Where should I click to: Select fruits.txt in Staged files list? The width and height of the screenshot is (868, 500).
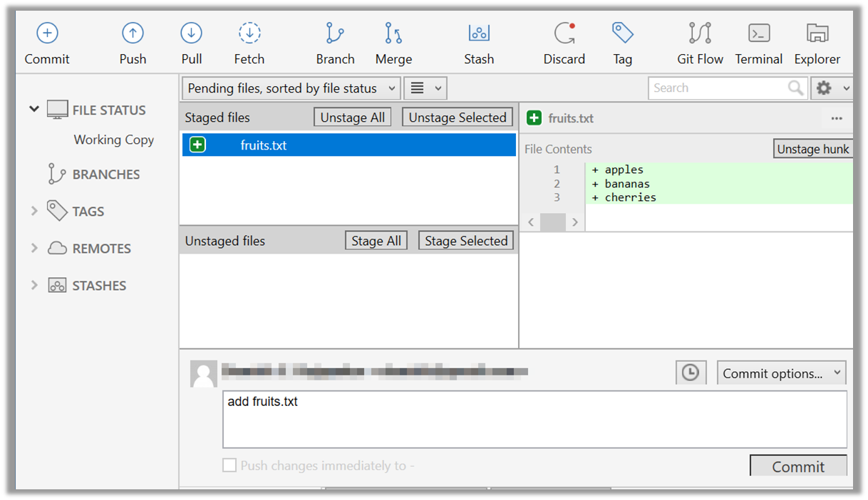point(264,145)
